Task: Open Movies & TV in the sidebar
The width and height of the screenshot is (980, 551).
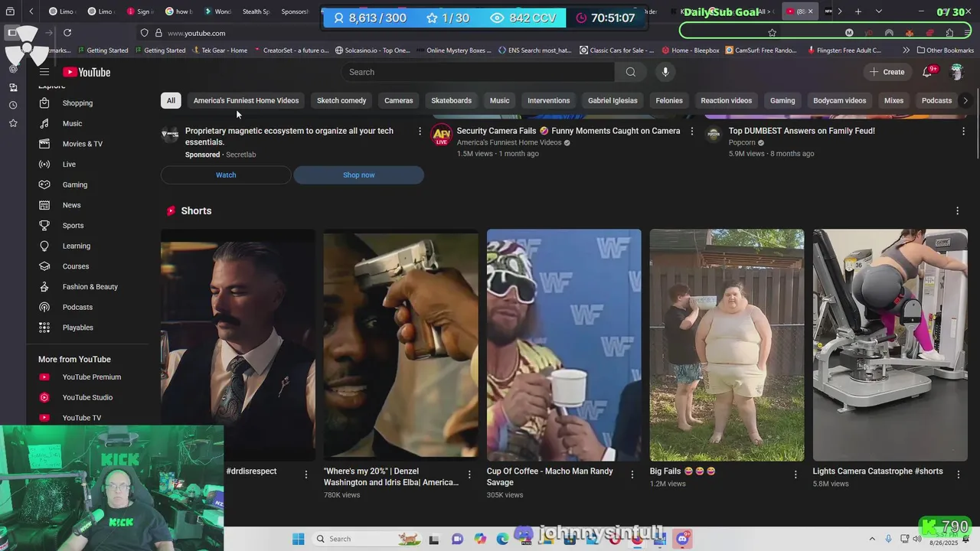Action: coord(82,144)
